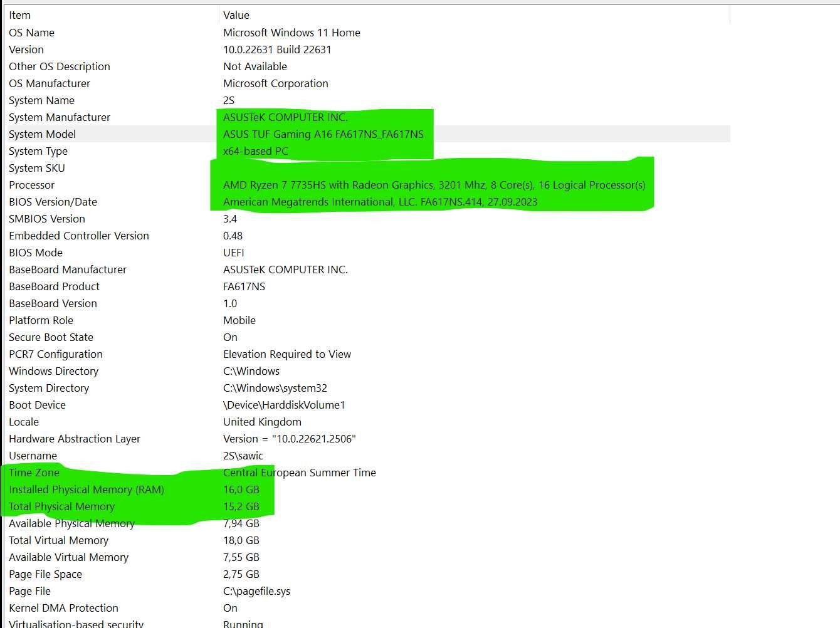Viewport: 840px width, 628px height.
Task: Click the Other OS Description row
Action: pos(367,66)
